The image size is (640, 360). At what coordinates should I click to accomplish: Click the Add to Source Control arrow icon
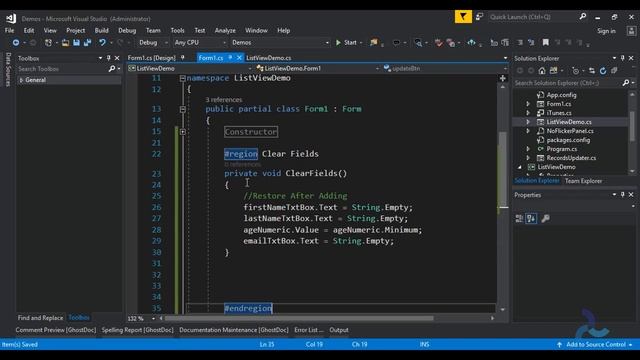pyautogui.click(x=559, y=344)
